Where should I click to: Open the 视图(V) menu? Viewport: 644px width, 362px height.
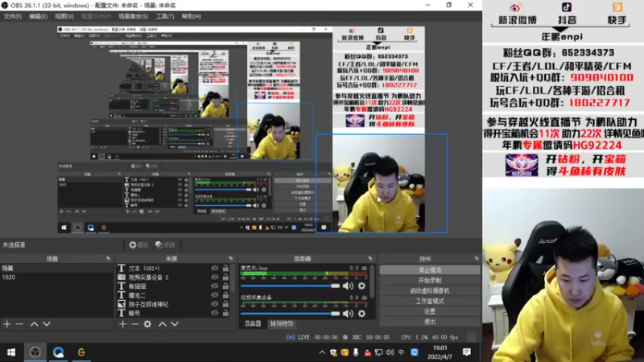coord(64,16)
